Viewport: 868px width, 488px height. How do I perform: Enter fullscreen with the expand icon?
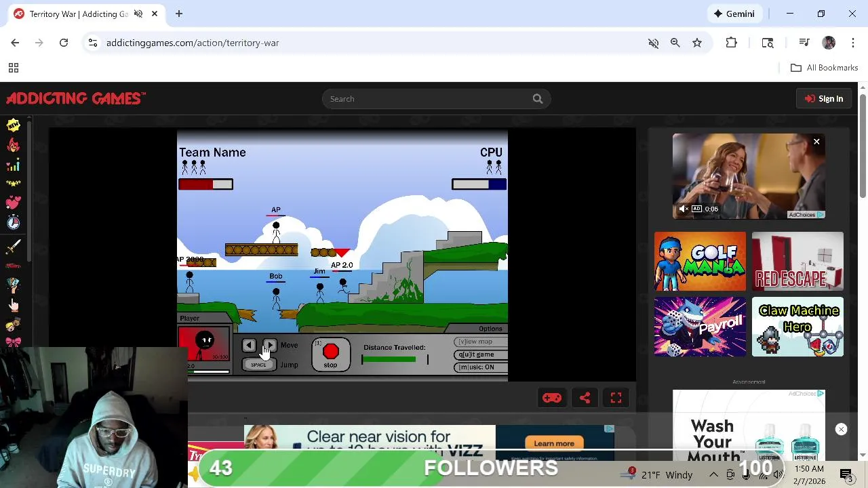click(x=616, y=398)
